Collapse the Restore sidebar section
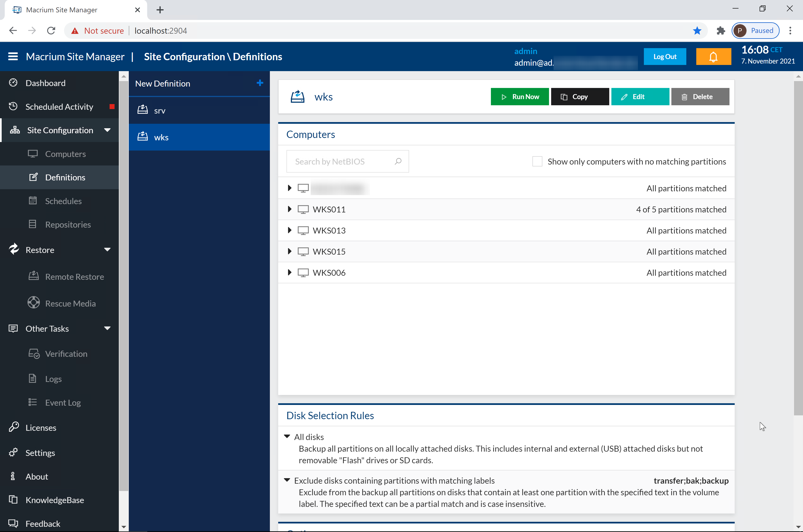 (x=107, y=250)
